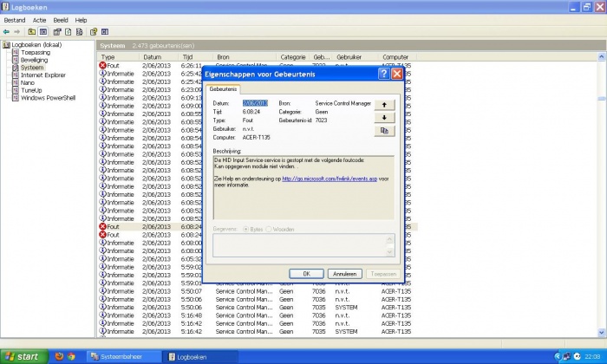Click Annuleren to cancel the dialog

[x=345, y=273]
